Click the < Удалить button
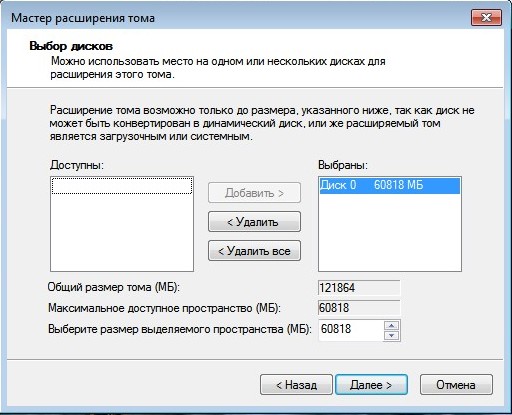 tap(254, 222)
